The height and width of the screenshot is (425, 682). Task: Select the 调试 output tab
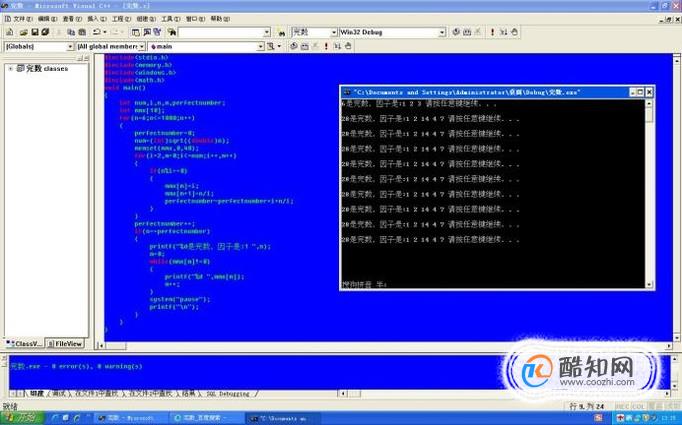pos(59,393)
